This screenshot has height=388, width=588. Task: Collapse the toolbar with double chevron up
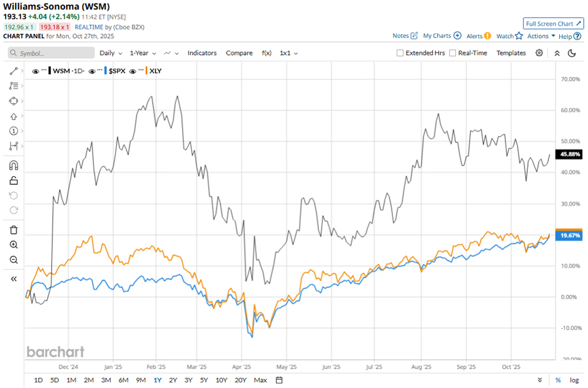[x=557, y=53]
